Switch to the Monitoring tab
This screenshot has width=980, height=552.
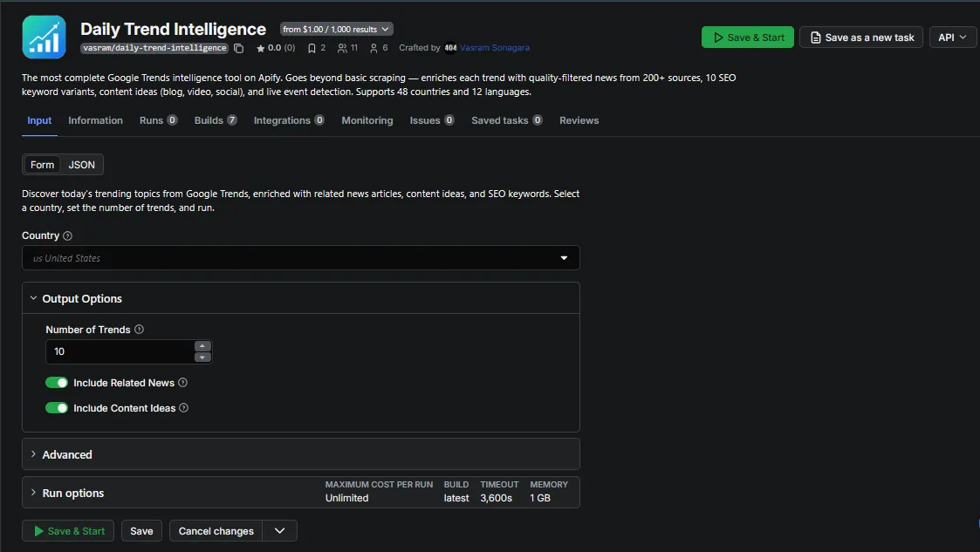tap(367, 120)
